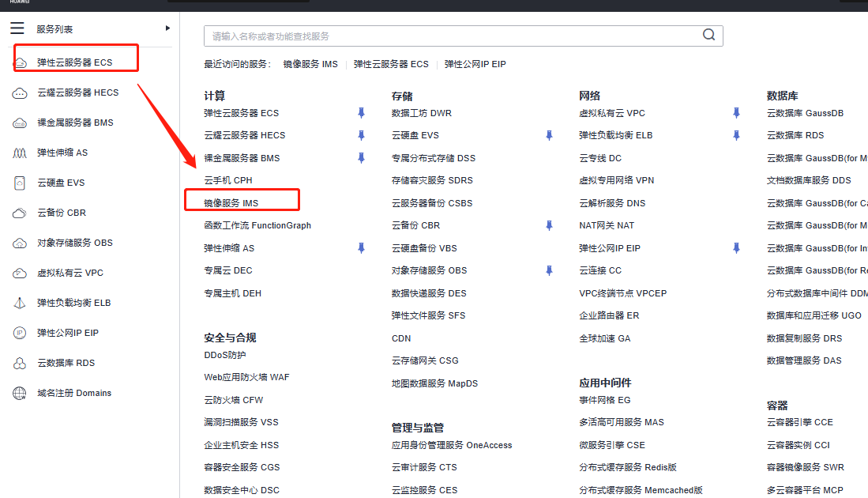Open 漏洞扫描服务 VSS service
868x498 pixels.
point(242,422)
